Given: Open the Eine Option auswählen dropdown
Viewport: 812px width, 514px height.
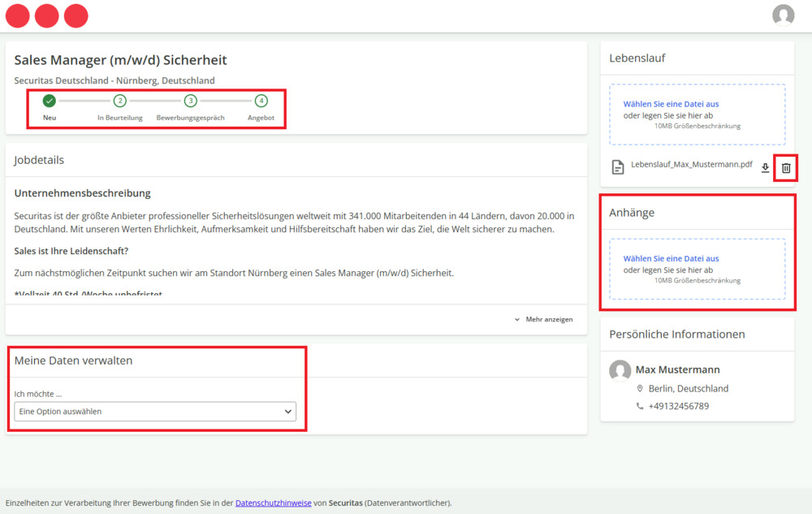Looking at the screenshot, I should point(155,412).
